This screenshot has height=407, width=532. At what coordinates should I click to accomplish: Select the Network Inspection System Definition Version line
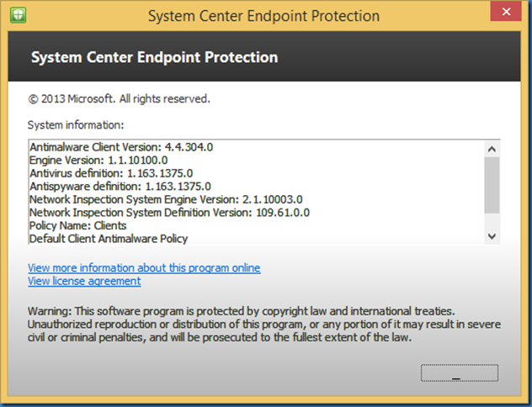pos(169,213)
